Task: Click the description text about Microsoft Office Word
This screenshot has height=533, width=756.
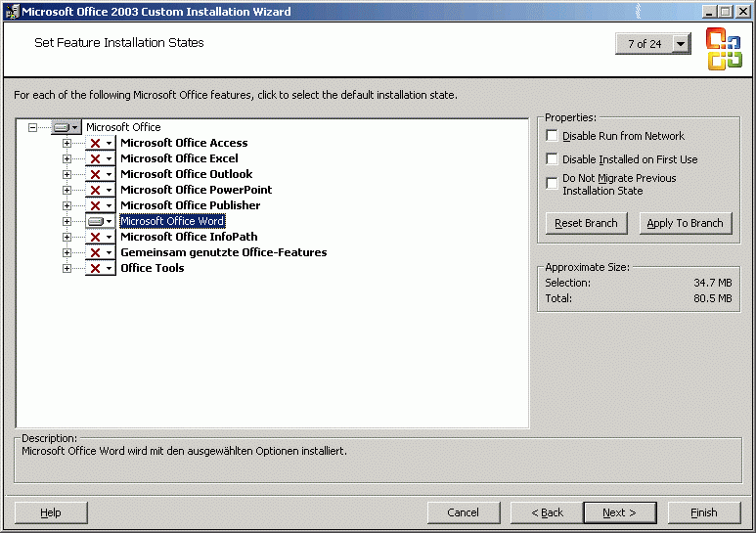Action: coord(184,452)
